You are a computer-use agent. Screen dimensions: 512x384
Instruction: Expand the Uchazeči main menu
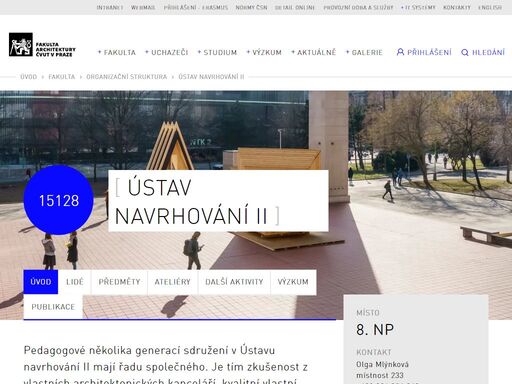tap(167, 52)
